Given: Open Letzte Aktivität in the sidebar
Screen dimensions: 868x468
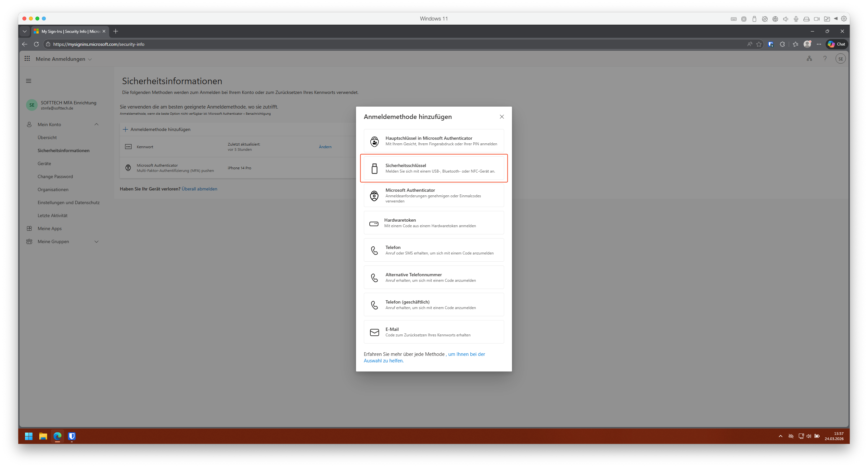Looking at the screenshot, I should point(53,216).
